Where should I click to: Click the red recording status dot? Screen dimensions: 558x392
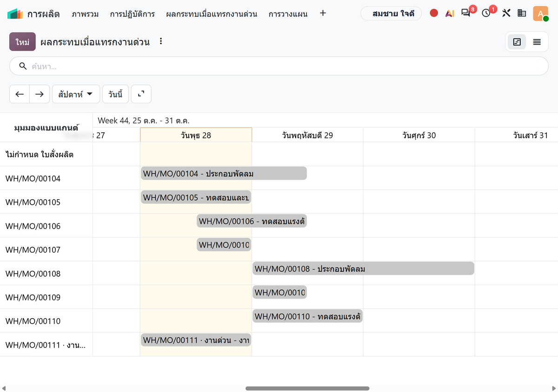point(434,13)
